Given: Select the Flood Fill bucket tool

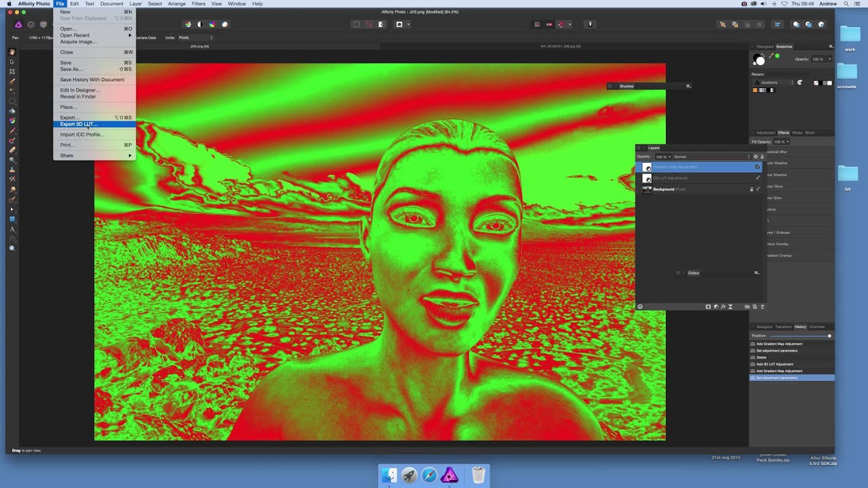Looking at the screenshot, I should 12,110.
